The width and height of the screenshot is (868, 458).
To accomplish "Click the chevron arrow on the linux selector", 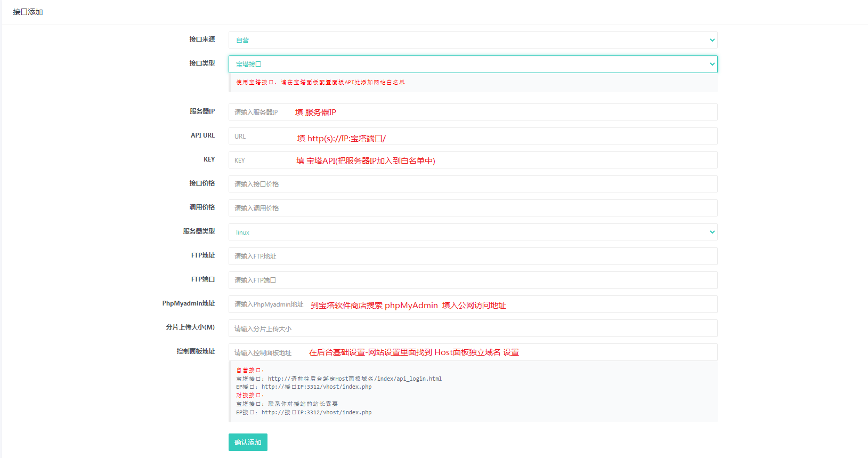I will point(712,232).
